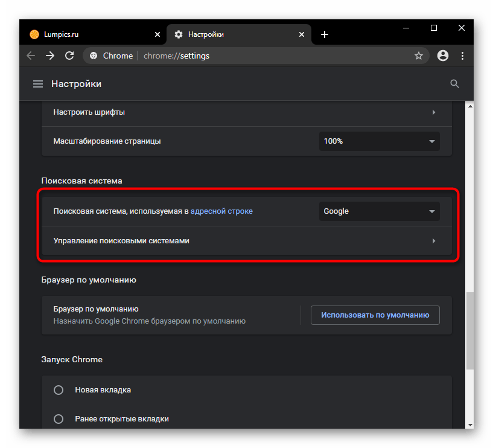The width and height of the screenshot is (493, 448).
Task: Open Chrome three-dot menu
Action: [x=463, y=56]
